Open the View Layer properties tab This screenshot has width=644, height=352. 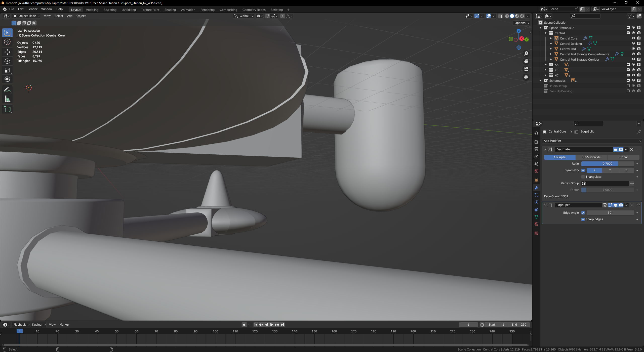click(536, 156)
